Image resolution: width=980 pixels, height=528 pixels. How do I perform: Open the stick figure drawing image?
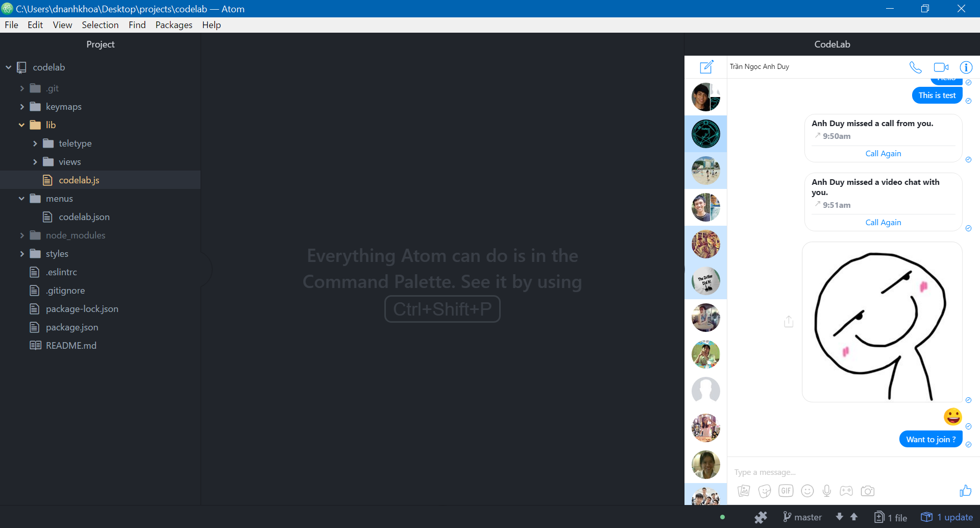882,322
